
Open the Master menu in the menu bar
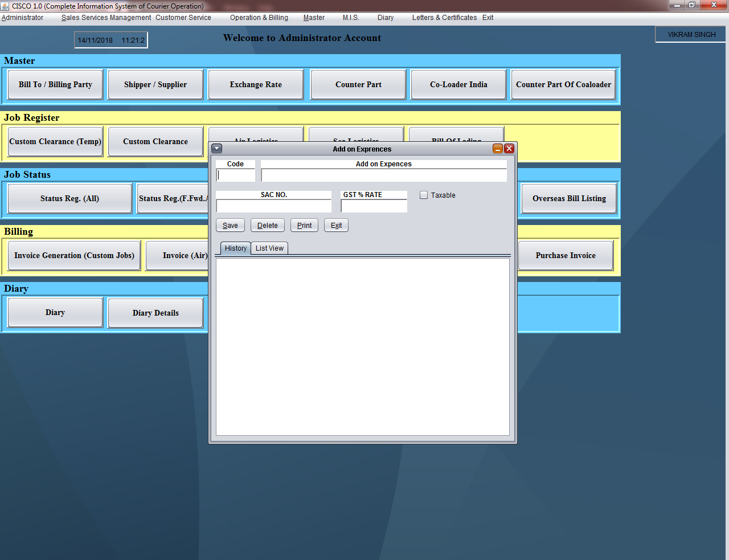pos(314,18)
